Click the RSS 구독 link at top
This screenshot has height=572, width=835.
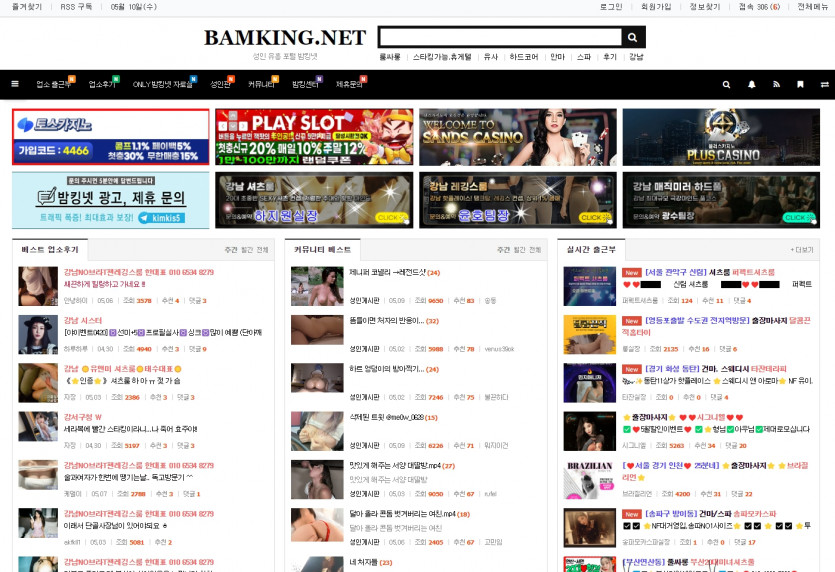(x=76, y=7)
